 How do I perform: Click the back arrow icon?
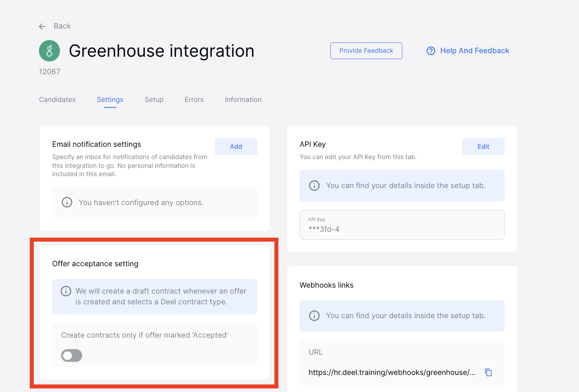(42, 27)
